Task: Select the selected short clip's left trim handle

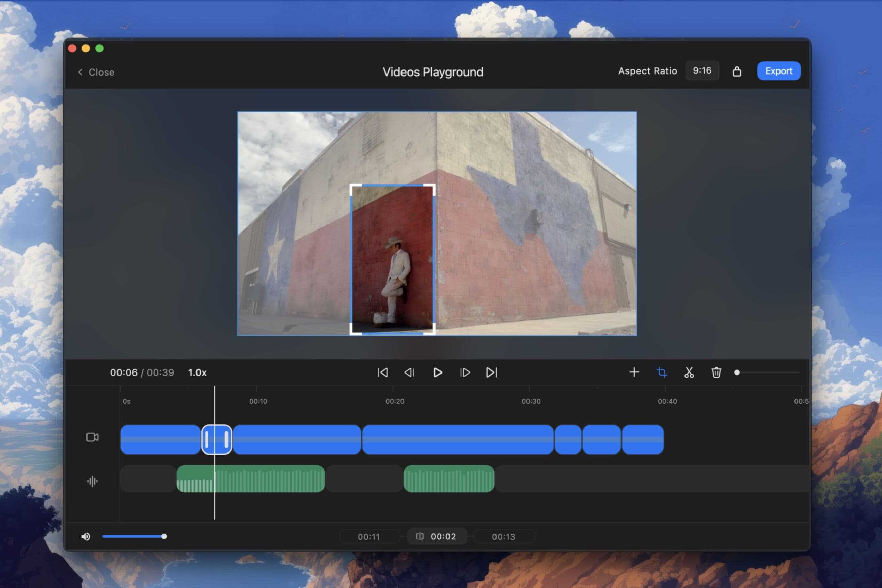Action: pyautogui.click(x=207, y=440)
